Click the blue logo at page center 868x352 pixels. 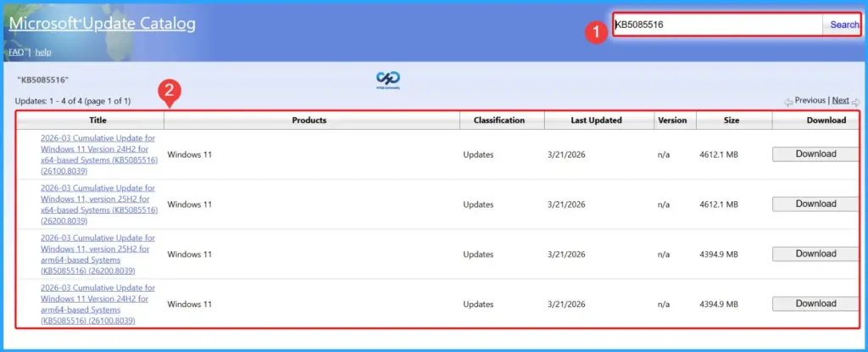click(387, 80)
